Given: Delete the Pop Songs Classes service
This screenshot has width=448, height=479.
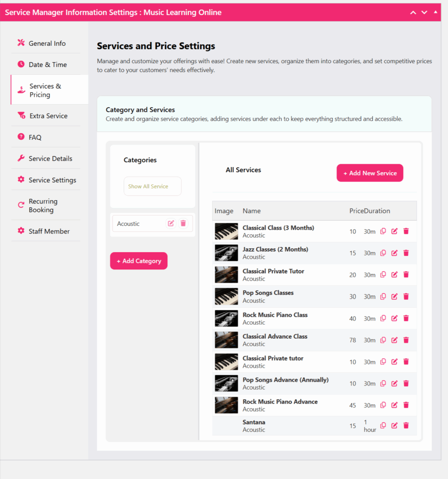Looking at the screenshot, I should (406, 296).
